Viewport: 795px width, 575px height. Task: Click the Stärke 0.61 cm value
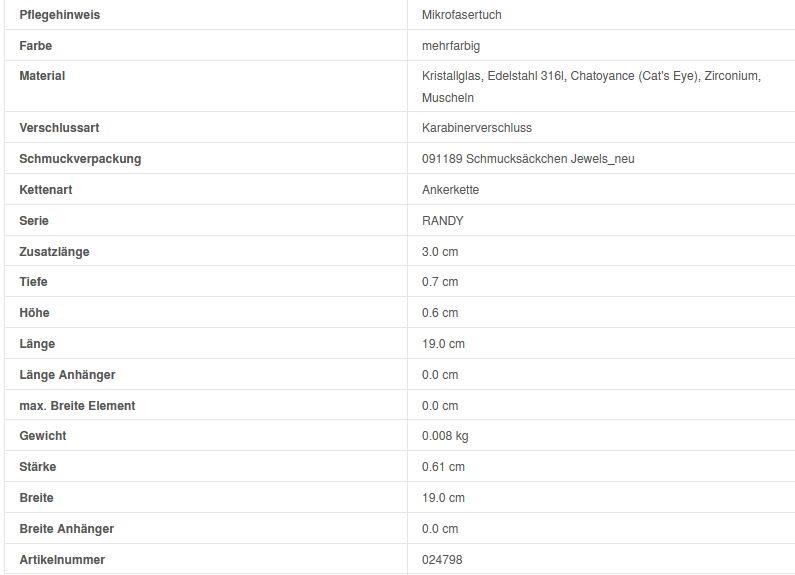pos(443,467)
